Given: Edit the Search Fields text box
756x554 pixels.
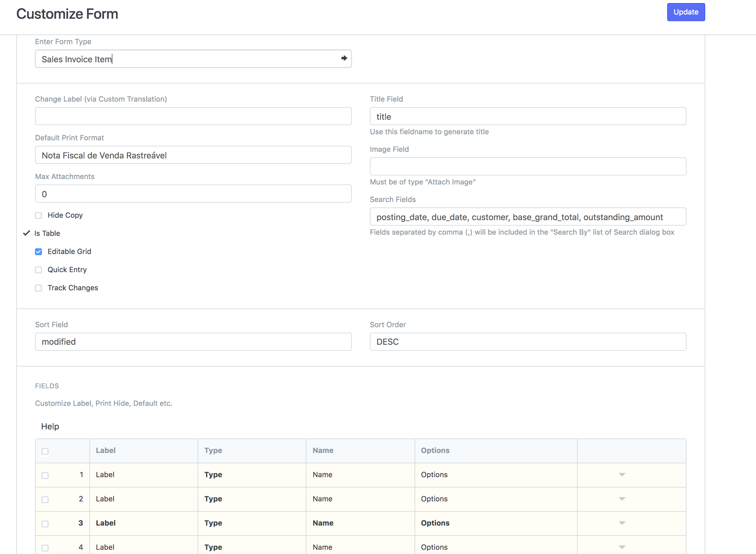Looking at the screenshot, I should tap(528, 217).
